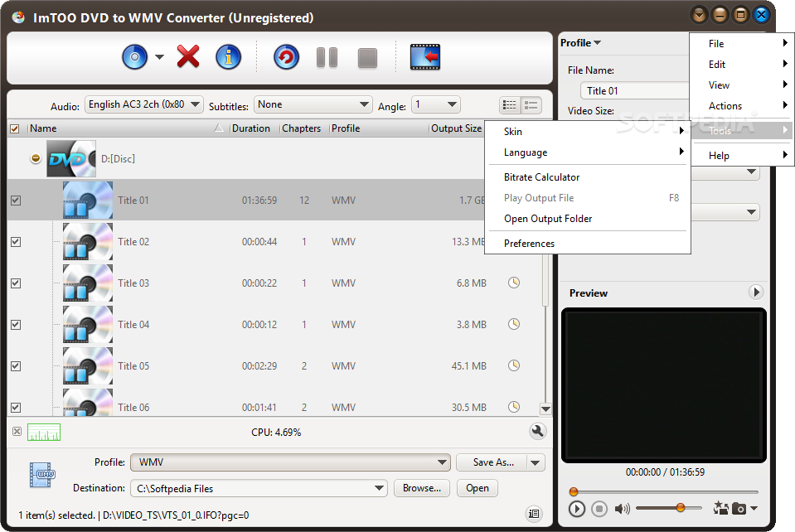Open the Skin submenu
Screen dimensions: 795x532
click(x=588, y=132)
